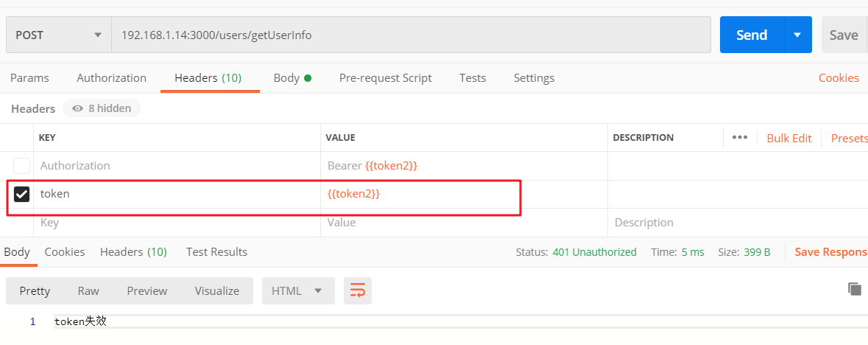Select the request Headers (10) tab

(208, 78)
